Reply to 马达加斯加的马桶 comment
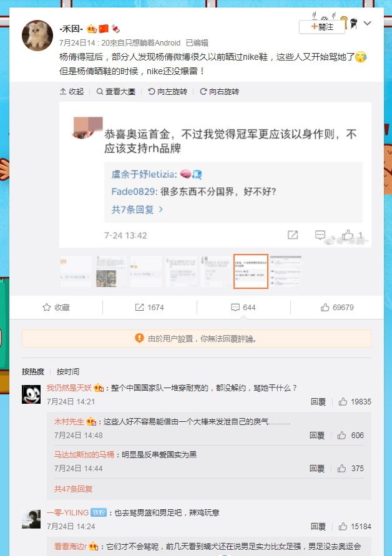This screenshot has height=556, width=392. coord(317,469)
